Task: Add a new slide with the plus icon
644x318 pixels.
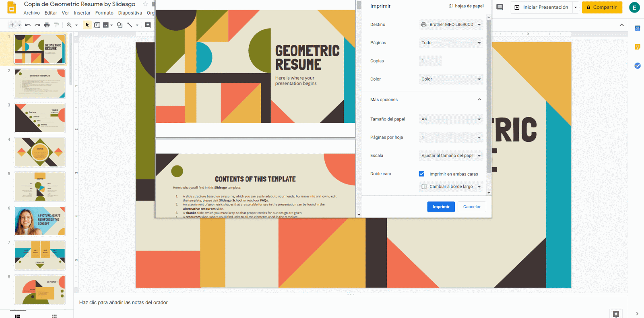Action: [12, 25]
